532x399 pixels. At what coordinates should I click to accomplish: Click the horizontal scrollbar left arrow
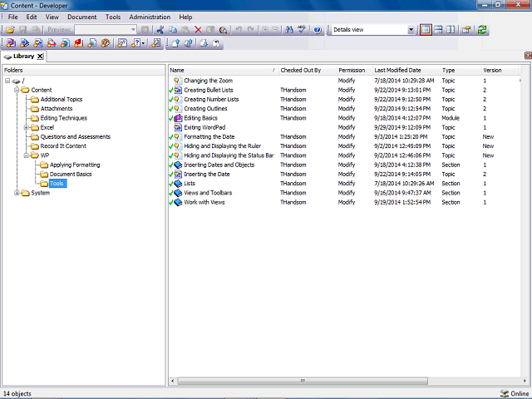coord(172,381)
